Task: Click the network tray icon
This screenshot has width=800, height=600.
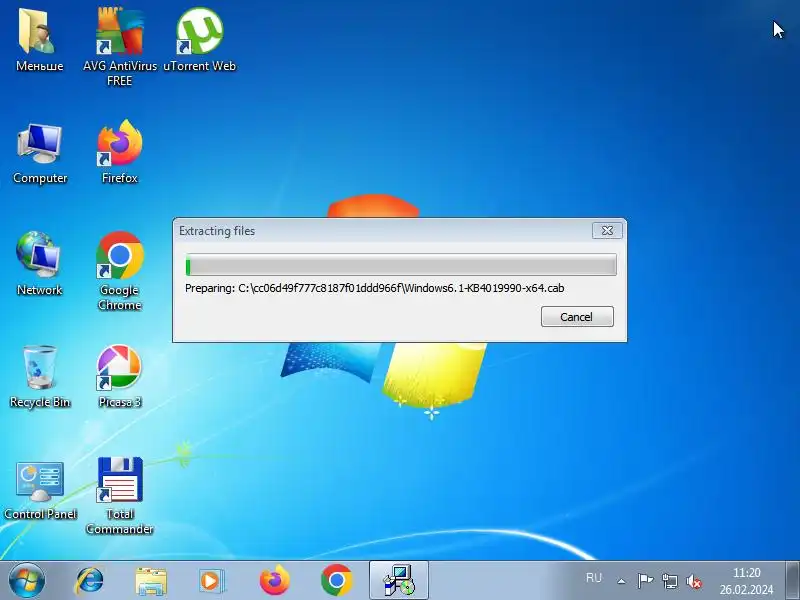Action: (x=669, y=581)
